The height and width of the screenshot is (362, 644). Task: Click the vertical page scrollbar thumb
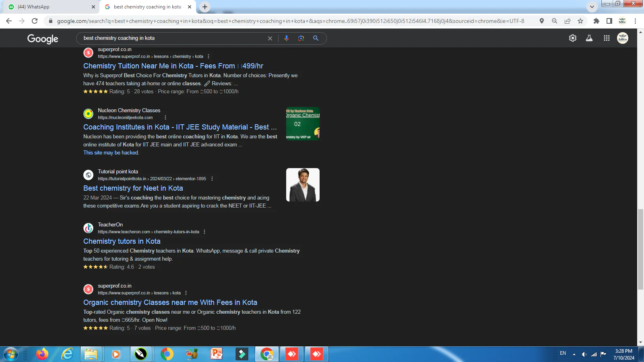(x=640, y=249)
